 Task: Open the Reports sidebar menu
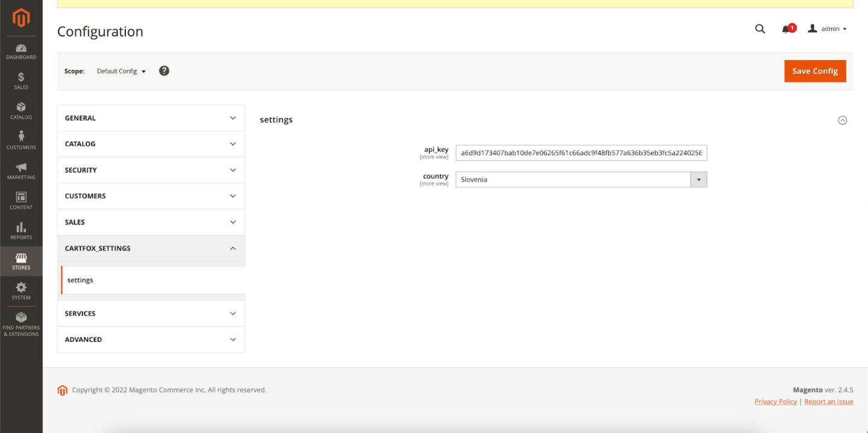coord(21,231)
